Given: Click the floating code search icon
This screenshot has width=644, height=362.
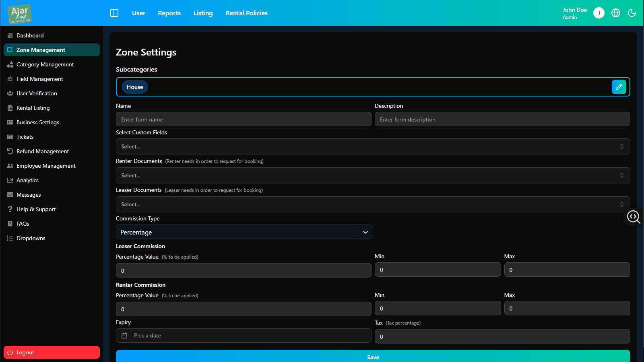Looking at the screenshot, I should pos(634,217).
